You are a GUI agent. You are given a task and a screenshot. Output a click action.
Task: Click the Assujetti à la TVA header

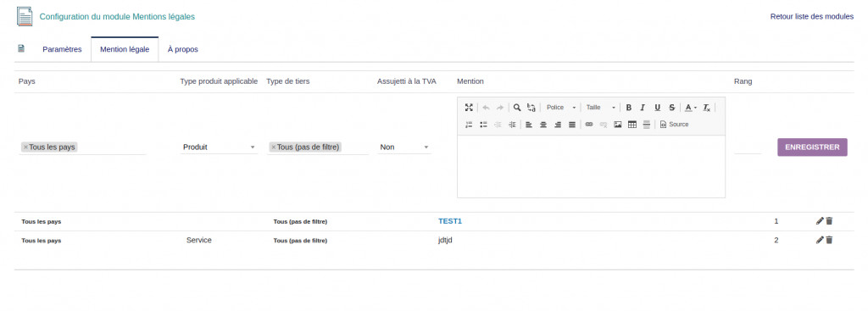tap(407, 81)
